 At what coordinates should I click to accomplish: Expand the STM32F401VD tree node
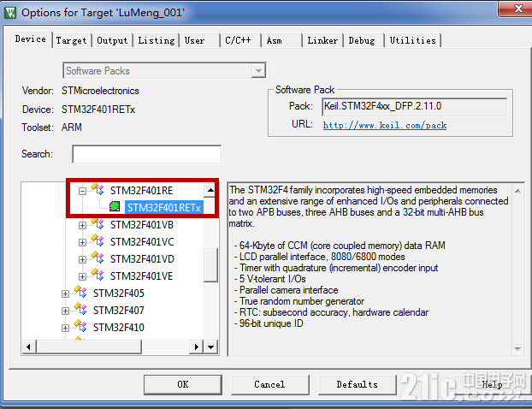pos(82,259)
